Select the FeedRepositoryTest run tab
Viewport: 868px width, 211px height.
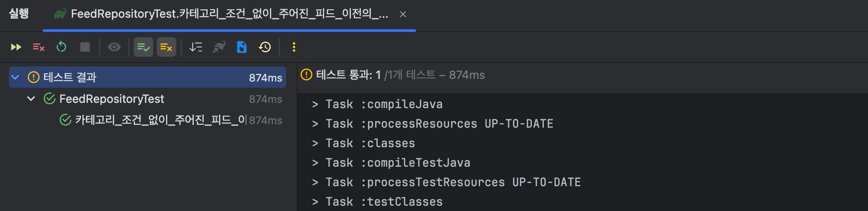point(229,14)
